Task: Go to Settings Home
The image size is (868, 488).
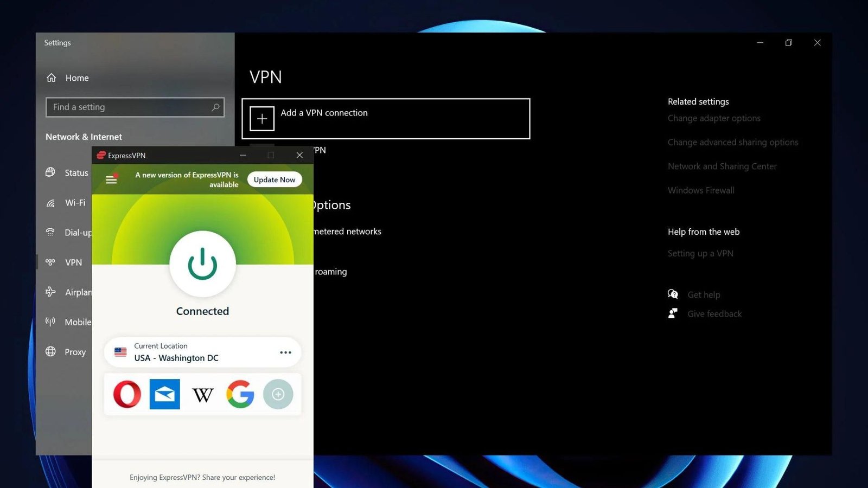Action: pyautogui.click(x=77, y=78)
